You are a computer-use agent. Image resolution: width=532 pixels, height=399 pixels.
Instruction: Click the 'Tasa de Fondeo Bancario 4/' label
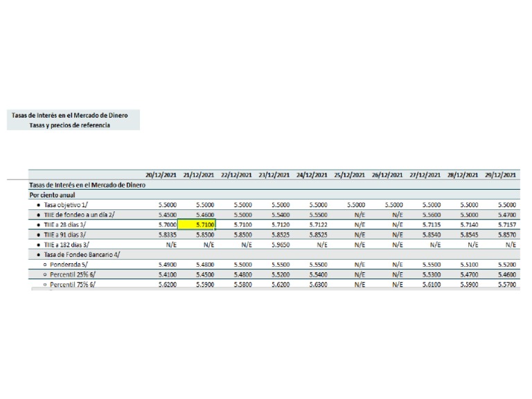coord(82,254)
